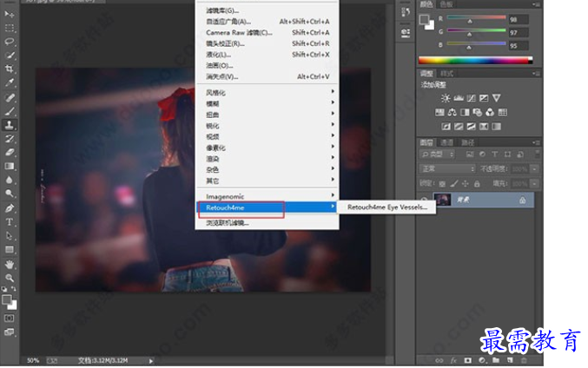Switch to the 通道 tab
Image resolution: width=588 pixels, height=368 pixels.
446,142
